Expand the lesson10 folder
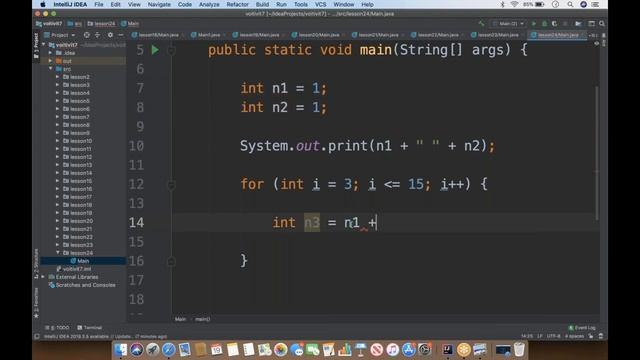 [x=58, y=141]
